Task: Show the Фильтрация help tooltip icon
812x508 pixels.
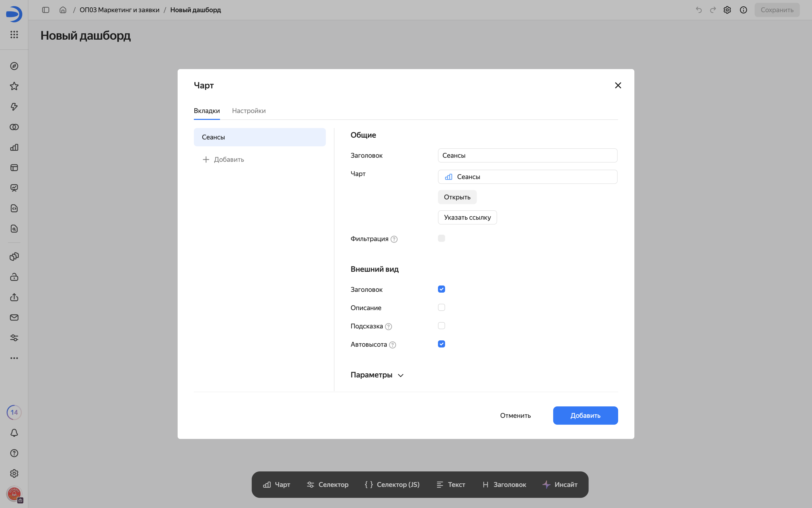Action: coord(394,239)
